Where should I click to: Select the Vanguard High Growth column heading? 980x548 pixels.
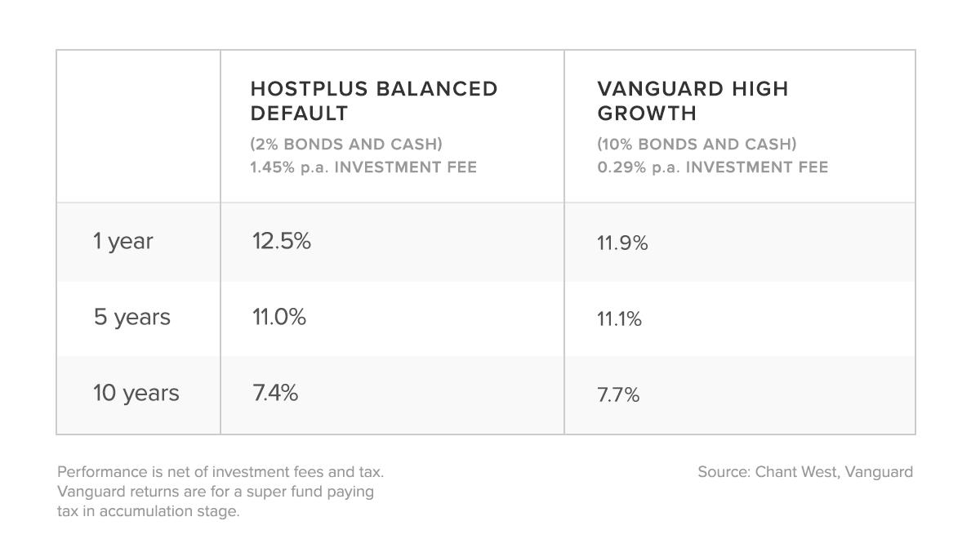point(693,100)
